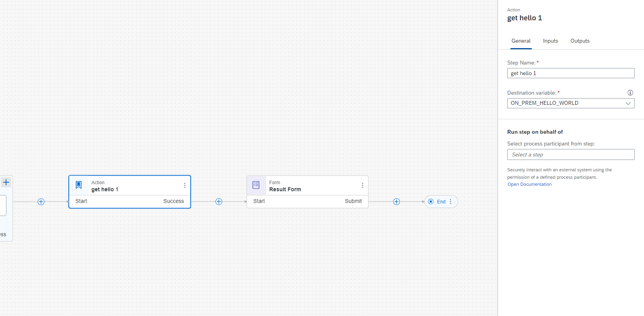Add step between Result Form and End
Screen dimensions: 644x316
397,202
